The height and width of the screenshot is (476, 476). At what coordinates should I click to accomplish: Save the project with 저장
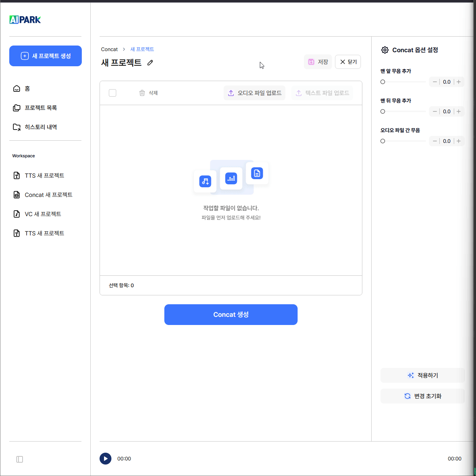[318, 62]
